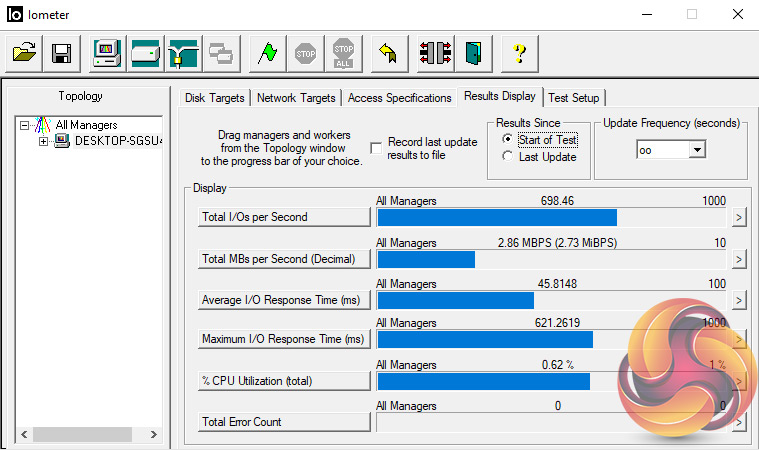Select the Start of Test radio option
The height and width of the screenshot is (450, 759).
pos(508,140)
